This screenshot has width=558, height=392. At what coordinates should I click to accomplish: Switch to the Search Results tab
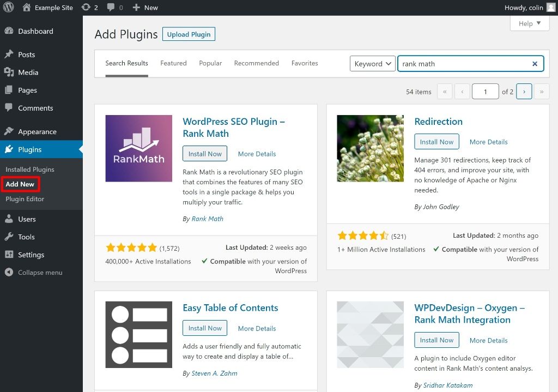[126, 63]
